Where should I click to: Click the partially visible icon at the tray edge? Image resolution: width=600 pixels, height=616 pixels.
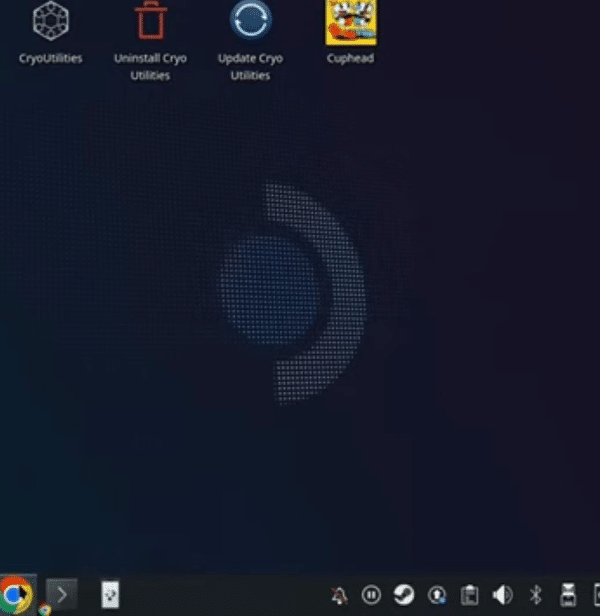coord(596,595)
